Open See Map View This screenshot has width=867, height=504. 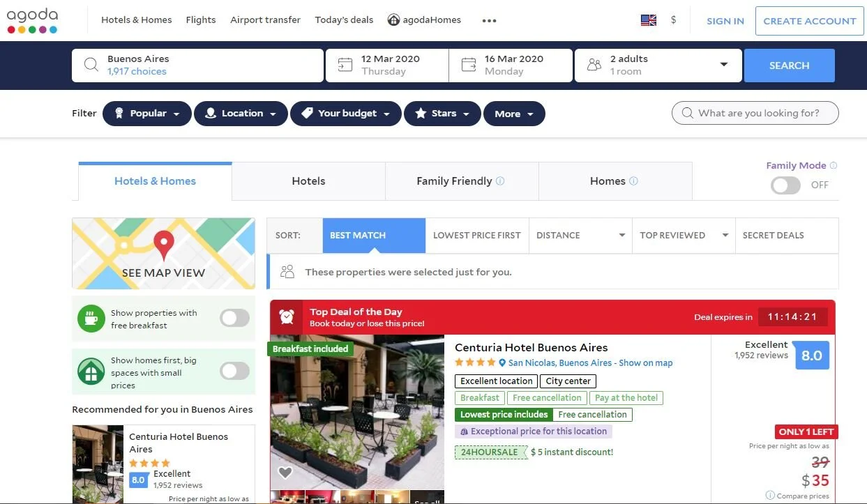[163, 254]
